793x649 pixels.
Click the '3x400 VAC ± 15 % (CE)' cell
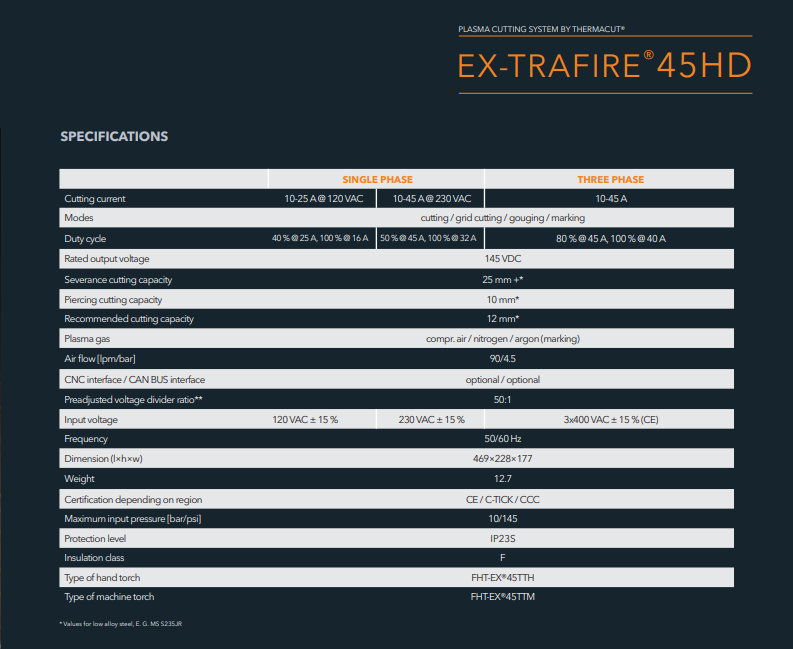click(611, 420)
